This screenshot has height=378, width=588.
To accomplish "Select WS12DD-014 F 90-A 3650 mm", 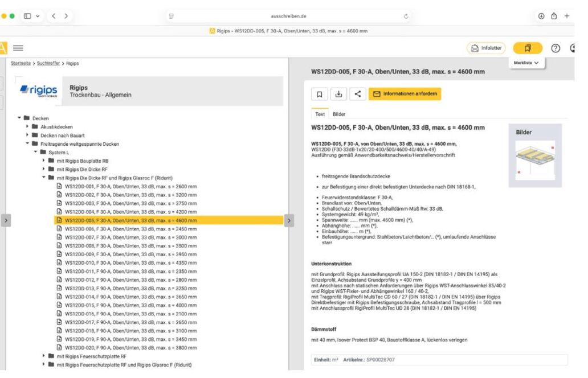I will (131, 297).
